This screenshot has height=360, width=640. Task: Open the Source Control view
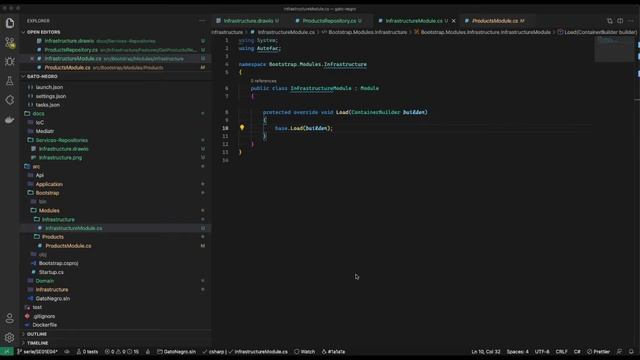point(10,42)
